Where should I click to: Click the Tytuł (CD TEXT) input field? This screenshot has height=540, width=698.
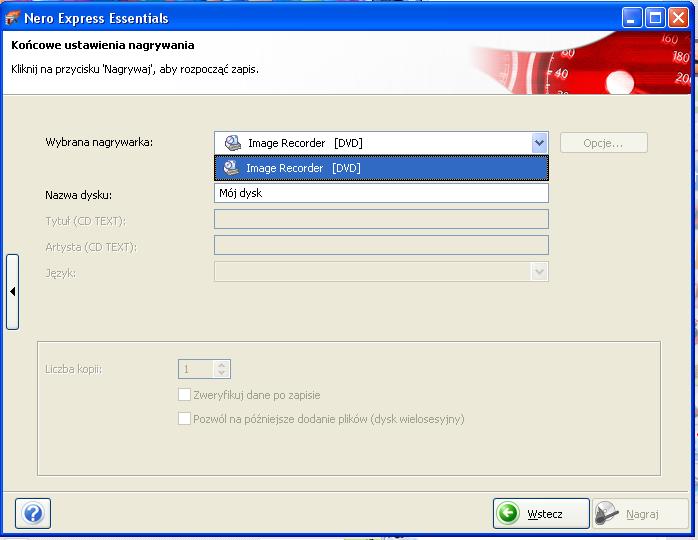[381, 219]
